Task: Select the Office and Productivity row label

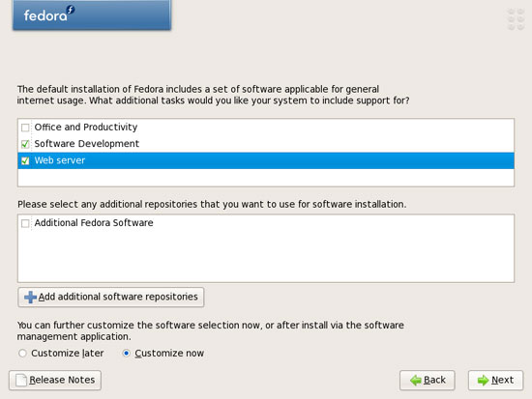Action: pyautogui.click(x=86, y=128)
